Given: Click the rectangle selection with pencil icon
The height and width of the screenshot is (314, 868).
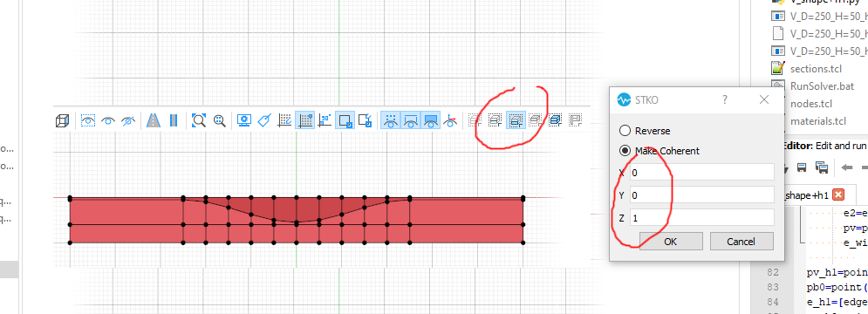Looking at the screenshot, I should (366, 120).
